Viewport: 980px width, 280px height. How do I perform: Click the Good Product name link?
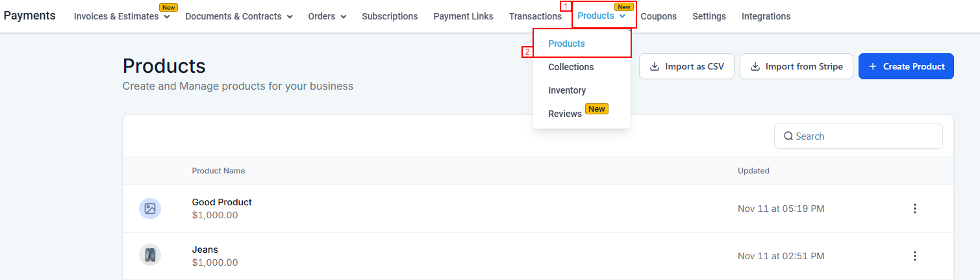[x=221, y=202]
